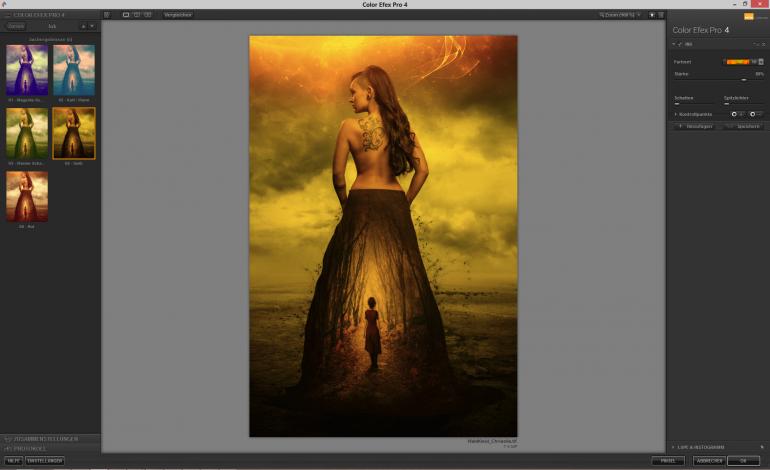
Task: Click the filter options icon in header
Action: pos(756,44)
